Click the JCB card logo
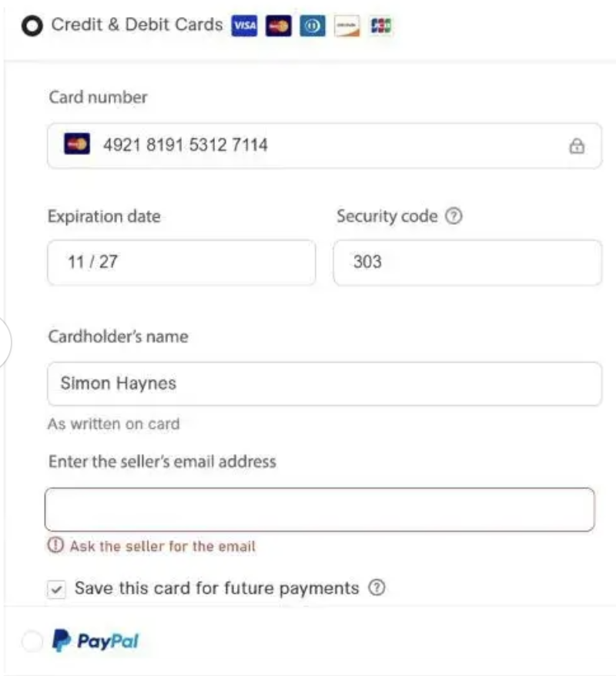Viewport: 616px width, 676px height. [380, 26]
